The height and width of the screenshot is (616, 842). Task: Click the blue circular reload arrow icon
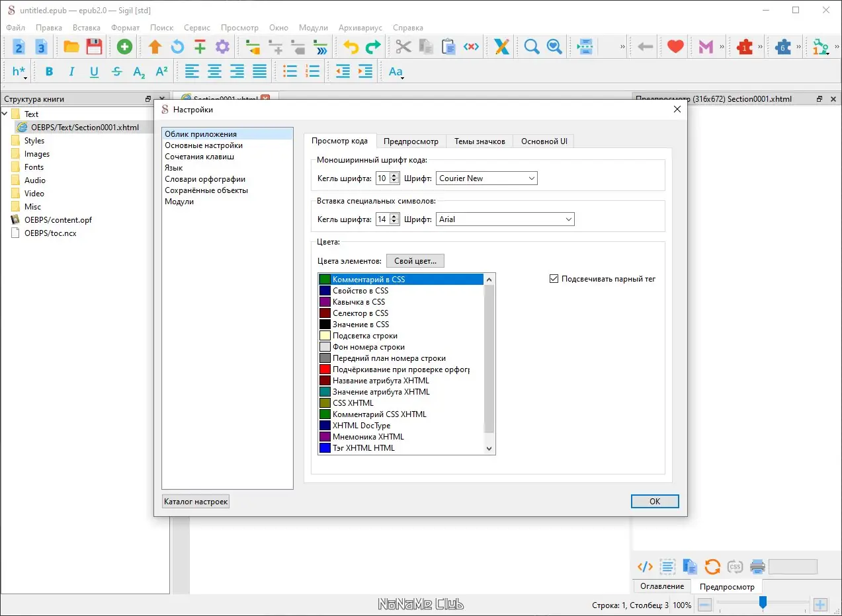point(177,47)
